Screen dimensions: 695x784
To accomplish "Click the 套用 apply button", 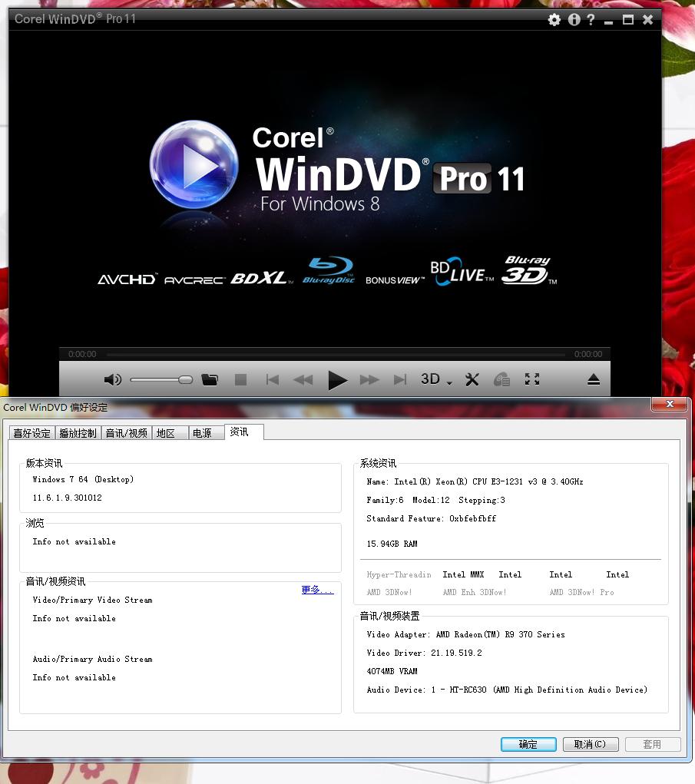I will 653,745.
